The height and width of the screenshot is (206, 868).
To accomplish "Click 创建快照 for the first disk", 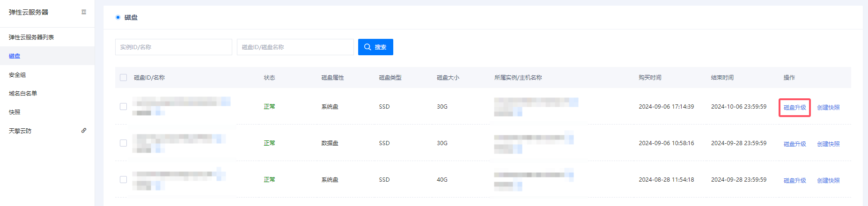I will click(x=828, y=108).
